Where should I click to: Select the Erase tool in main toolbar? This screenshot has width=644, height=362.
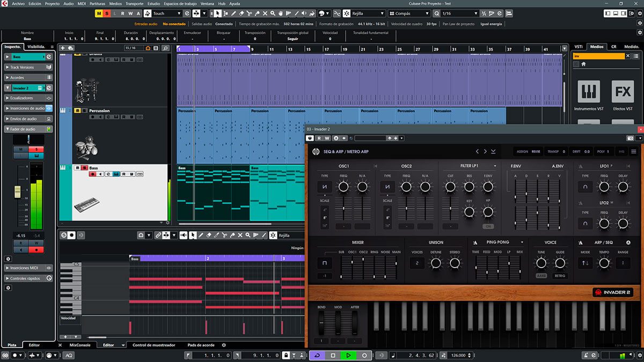point(241,13)
